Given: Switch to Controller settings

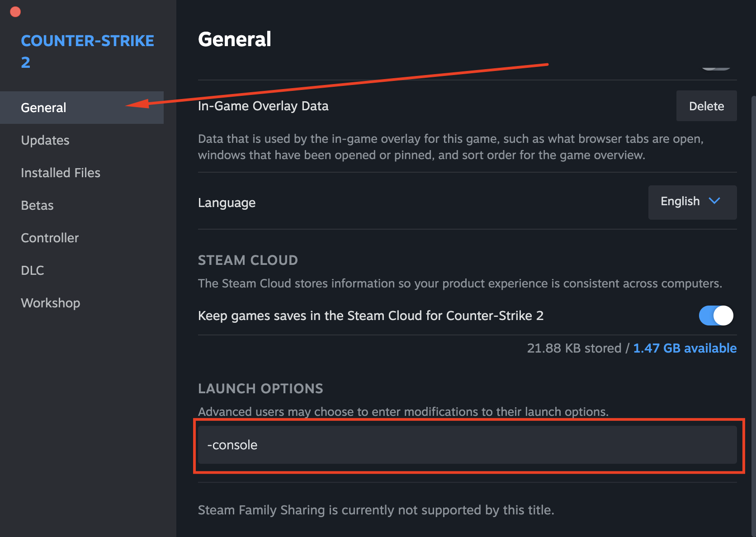Looking at the screenshot, I should pyautogui.click(x=50, y=238).
